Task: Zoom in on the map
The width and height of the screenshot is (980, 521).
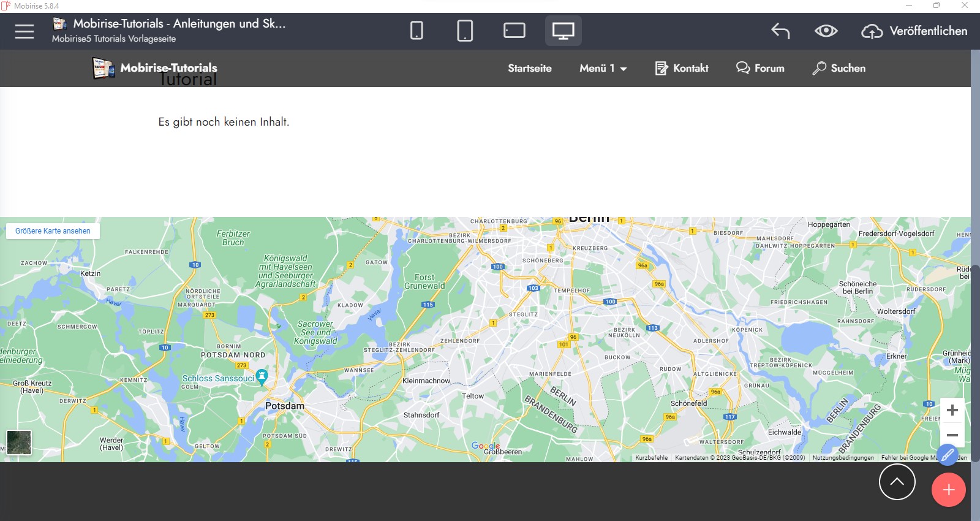Action: tap(952, 410)
